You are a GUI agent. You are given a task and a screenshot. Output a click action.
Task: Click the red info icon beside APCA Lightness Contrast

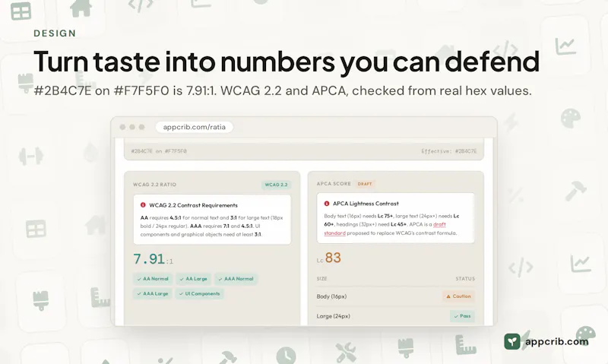(x=327, y=204)
